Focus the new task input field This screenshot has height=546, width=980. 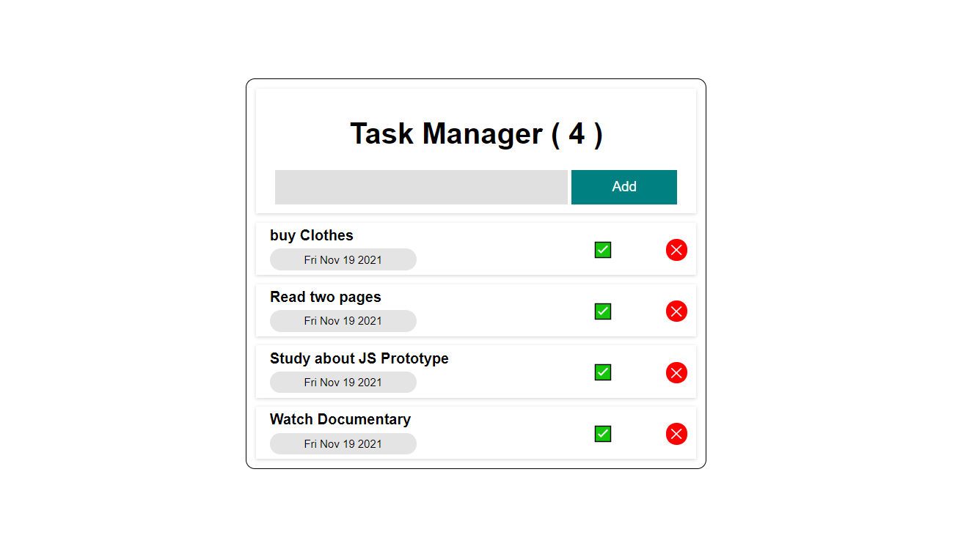click(421, 187)
